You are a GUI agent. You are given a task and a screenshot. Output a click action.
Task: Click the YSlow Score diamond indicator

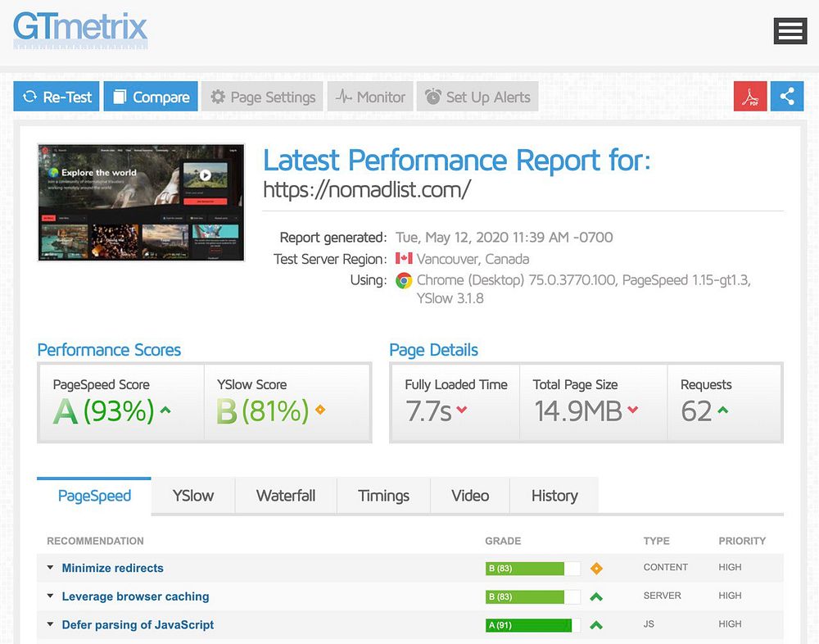click(x=320, y=410)
